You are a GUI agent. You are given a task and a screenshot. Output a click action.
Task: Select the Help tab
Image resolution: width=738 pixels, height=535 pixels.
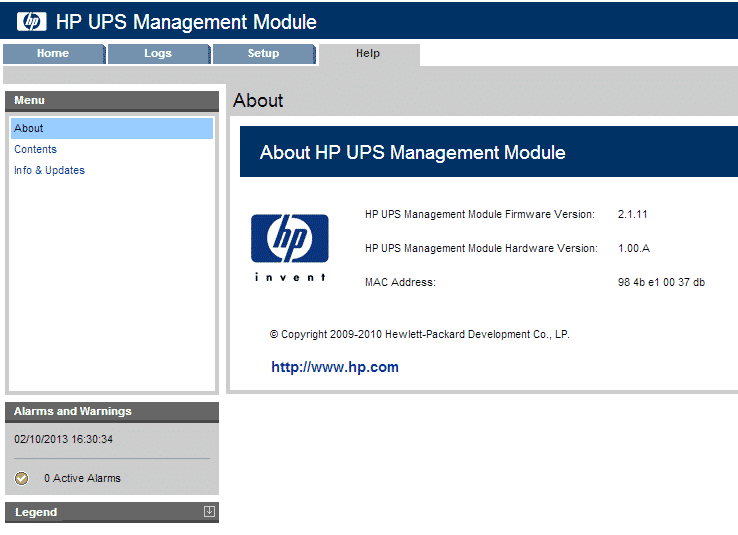coord(369,54)
